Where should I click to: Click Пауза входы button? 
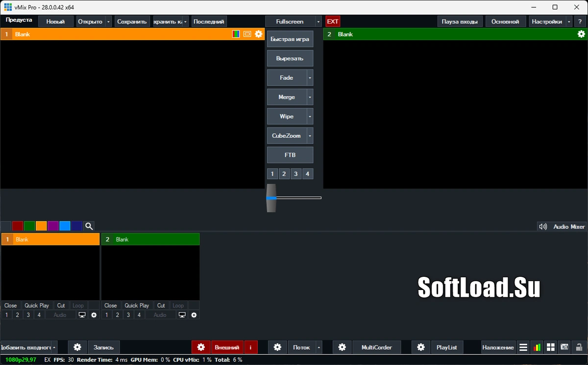pyautogui.click(x=460, y=22)
